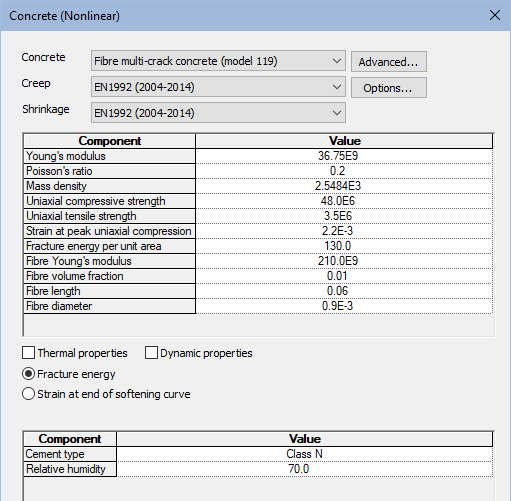Edit the Young's modulus value cell
This screenshot has width=511, height=501.
coord(344,156)
